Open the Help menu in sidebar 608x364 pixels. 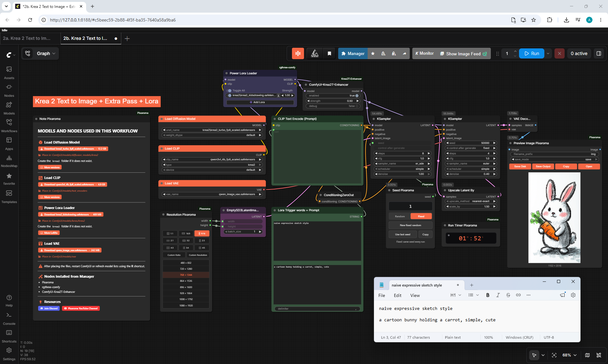(9, 300)
